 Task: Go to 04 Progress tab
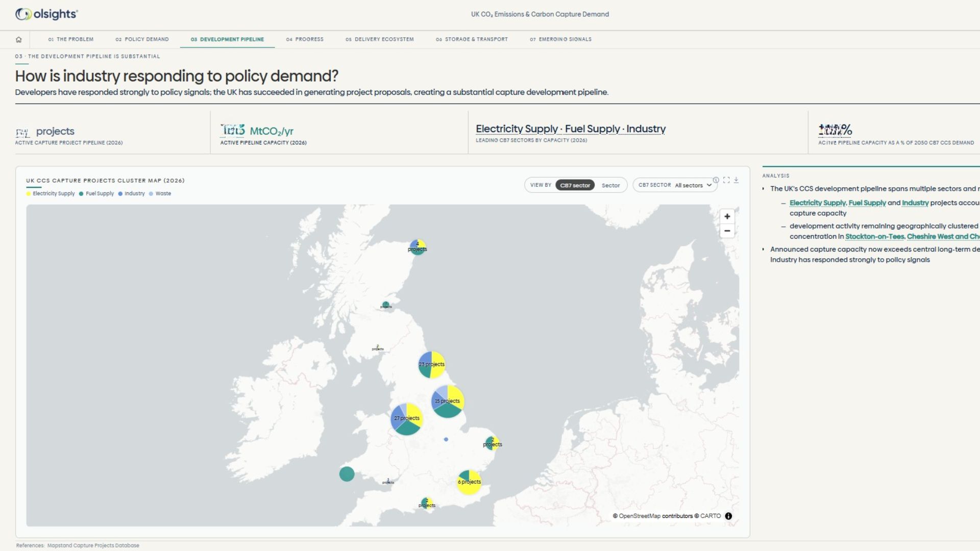[305, 39]
